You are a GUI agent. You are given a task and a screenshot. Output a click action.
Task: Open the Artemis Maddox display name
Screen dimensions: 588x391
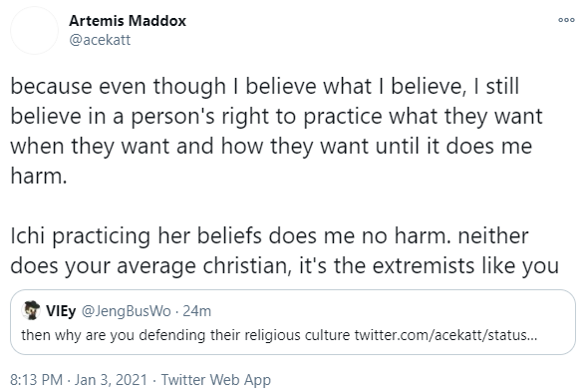(x=128, y=21)
